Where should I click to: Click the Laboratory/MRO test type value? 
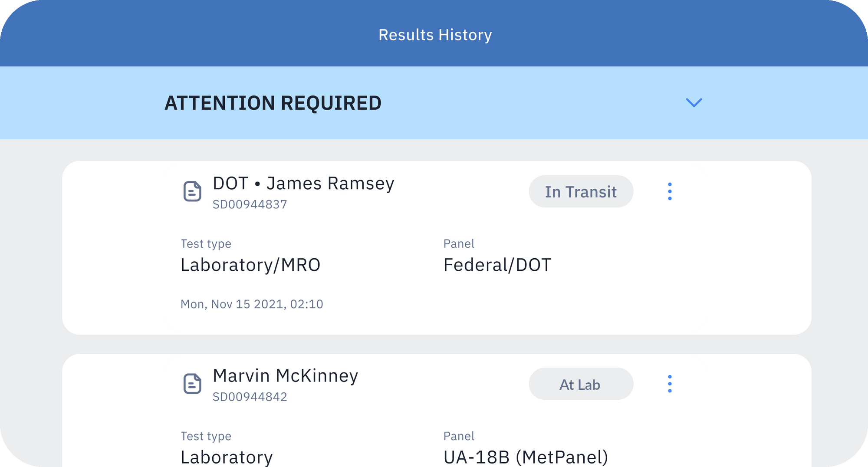click(250, 265)
